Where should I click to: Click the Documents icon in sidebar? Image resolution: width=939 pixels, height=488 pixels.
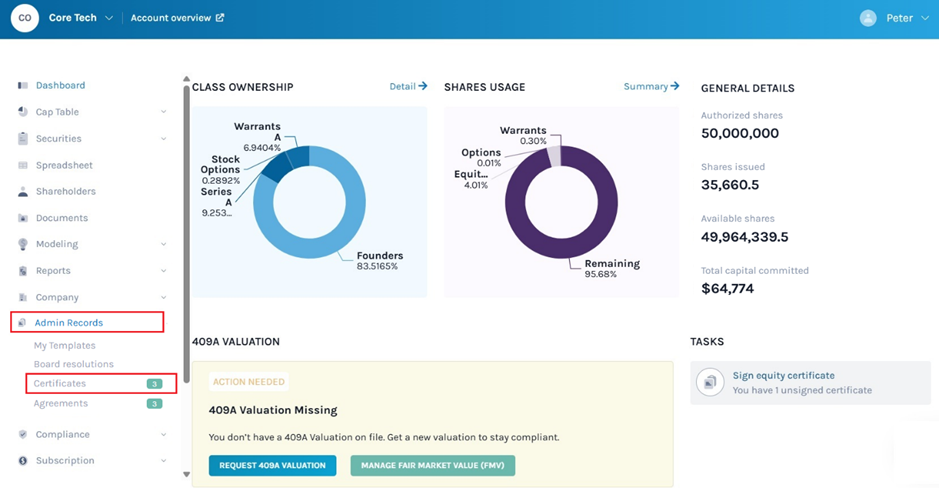point(23,218)
